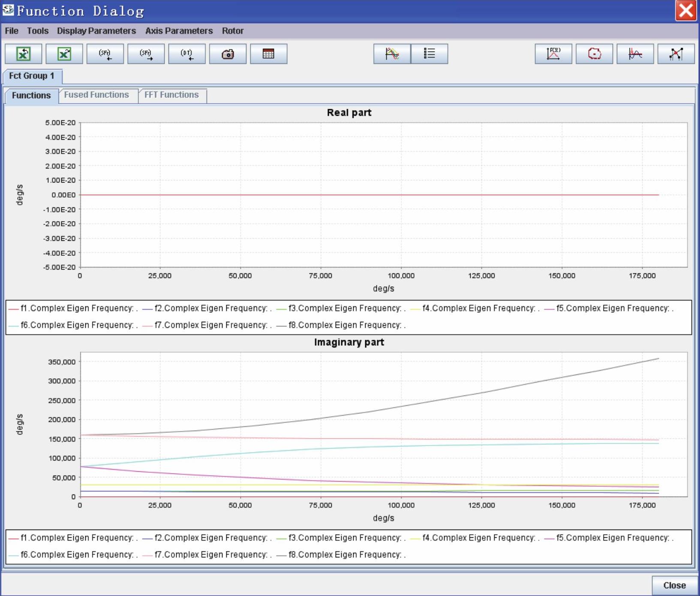Click the DT left-arrow toolbar button
700x596 pixels.
pos(187,54)
